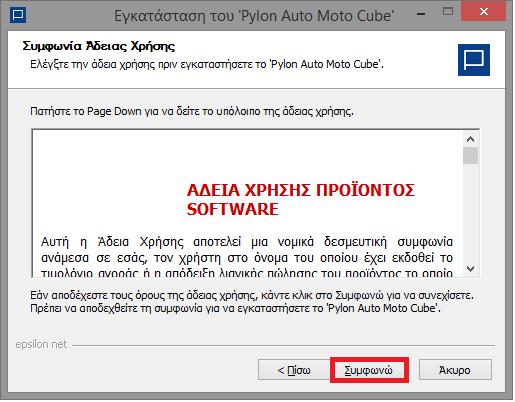Click the license paragraph starting 'Αυτή η Άδεια Χρήσης'
Viewport: 515px width, 402px height.
pyautogui.click(x=247, y=257)
